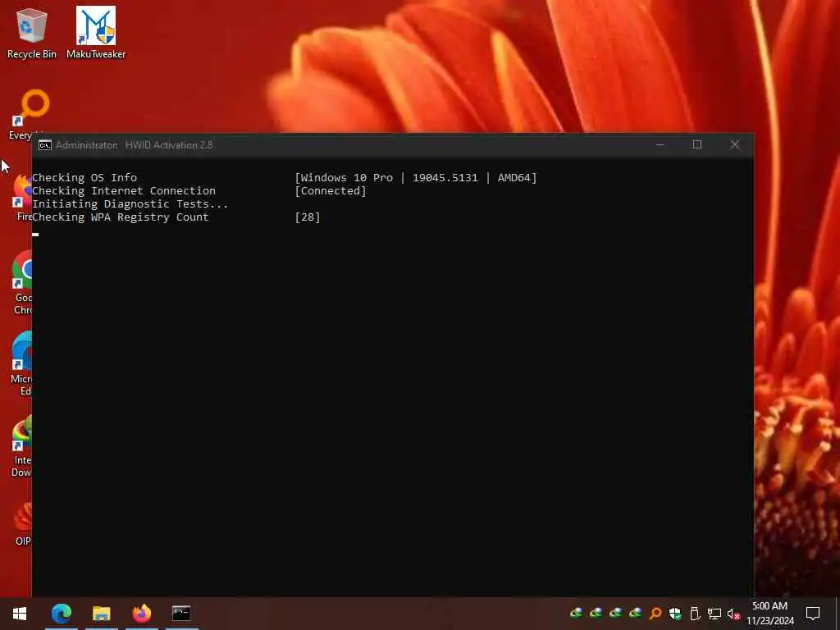
Task: Click the 'Initiating Diagnostic Tests...' line
Action: (x=130, y=204)
